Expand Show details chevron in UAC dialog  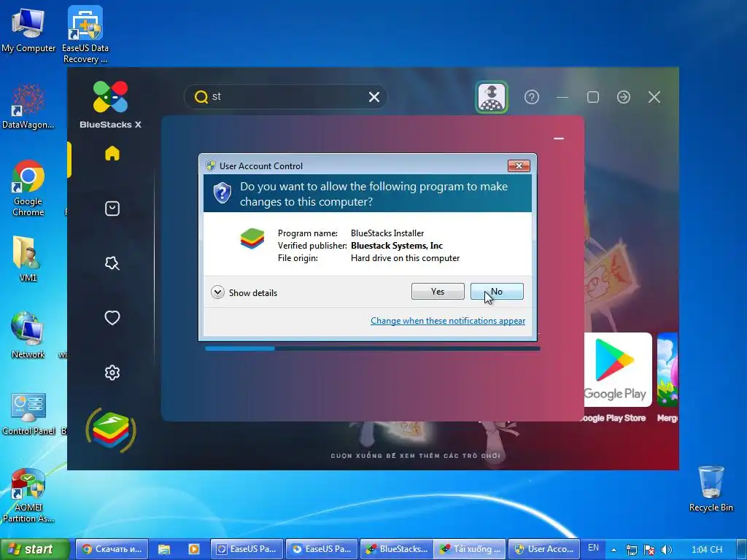click(217, 292)
